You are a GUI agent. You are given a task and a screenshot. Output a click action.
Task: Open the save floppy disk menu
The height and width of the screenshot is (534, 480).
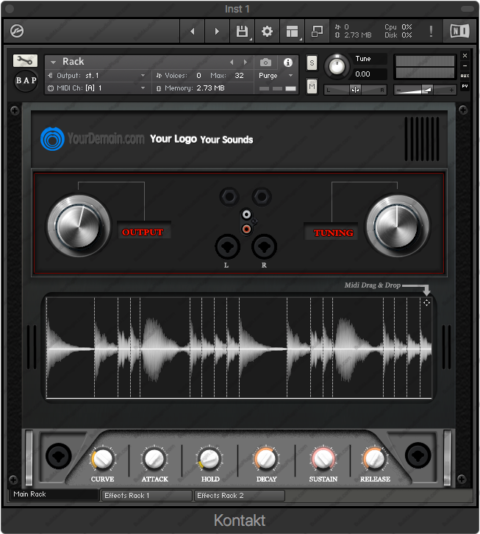coord(242,31)
